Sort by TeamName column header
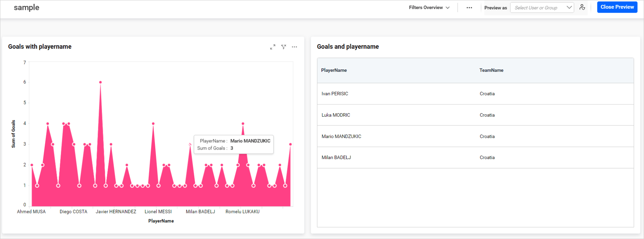This screenshot has width=644, height=239. (x=491, y=70)
